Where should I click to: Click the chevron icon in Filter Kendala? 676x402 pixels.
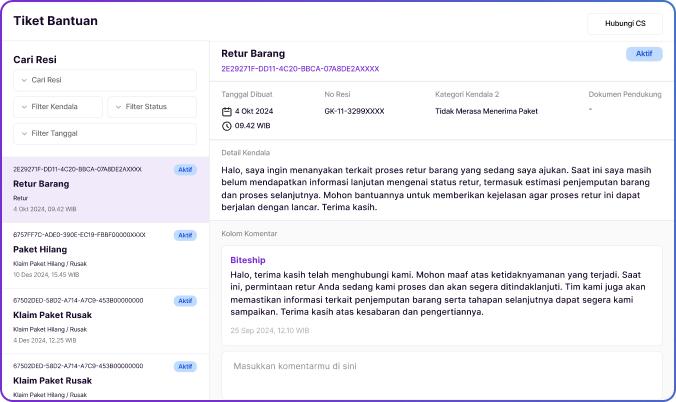coord(24,106)
